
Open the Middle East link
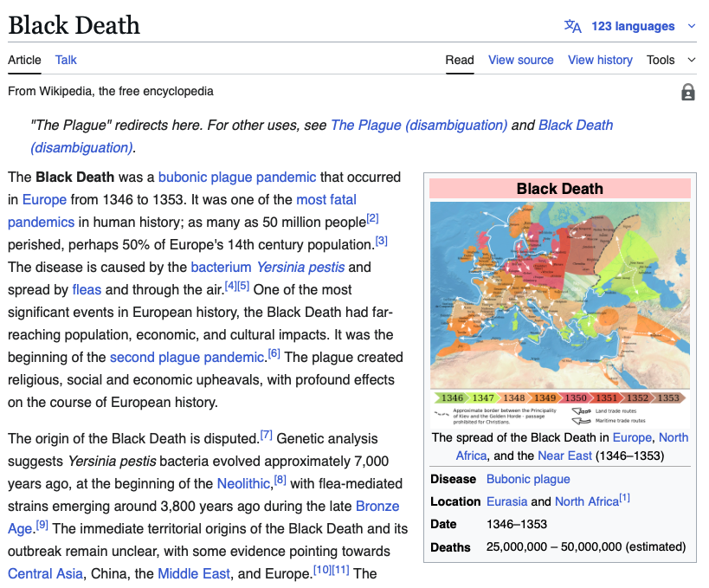click(x=194, y=573)
